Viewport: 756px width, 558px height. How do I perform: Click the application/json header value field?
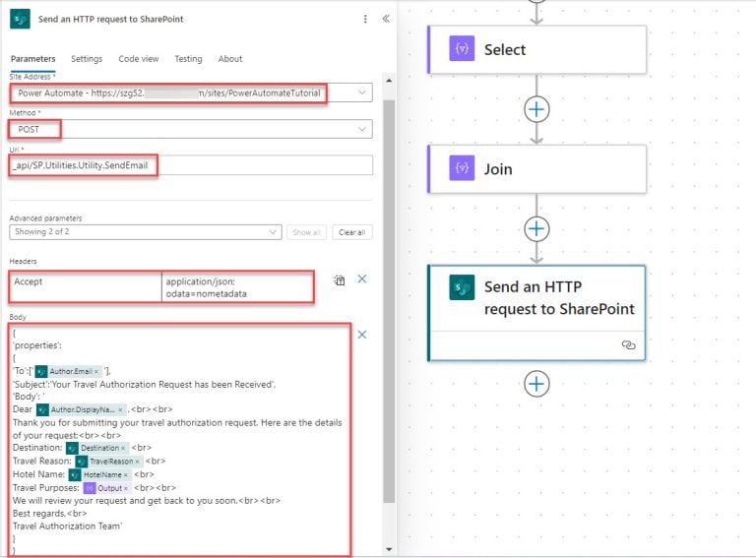point(237,286)
